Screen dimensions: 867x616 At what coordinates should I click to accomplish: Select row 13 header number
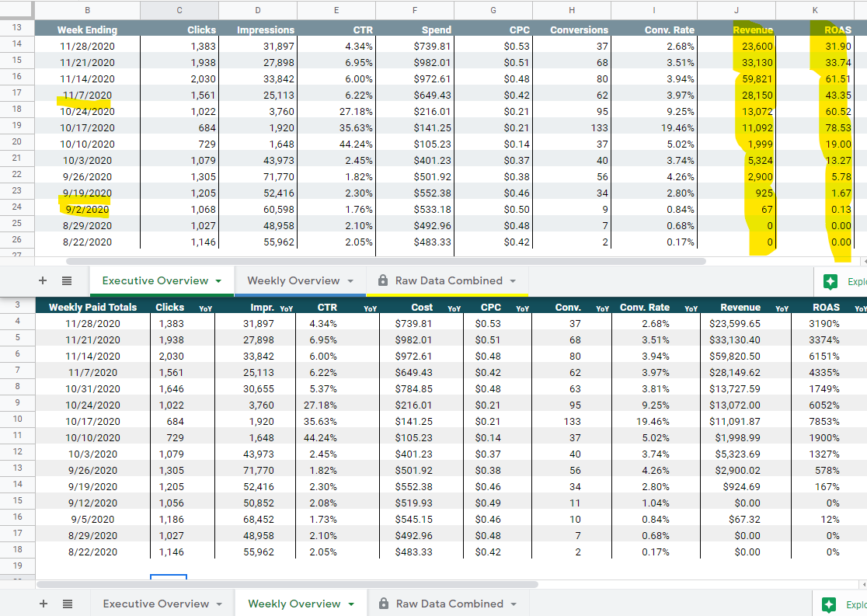coord(16,28)
